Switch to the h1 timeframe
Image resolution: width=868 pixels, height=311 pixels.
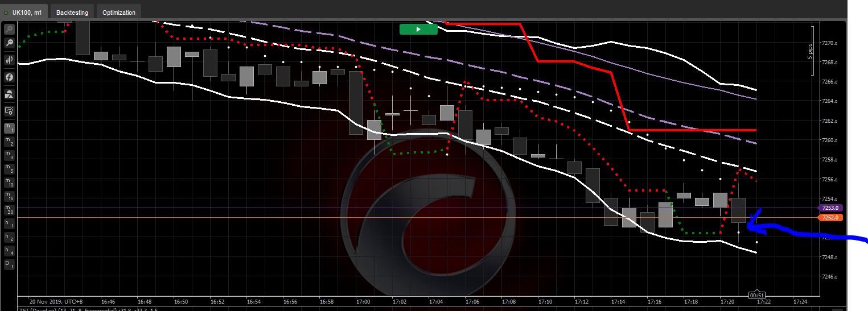coord(9,223)
